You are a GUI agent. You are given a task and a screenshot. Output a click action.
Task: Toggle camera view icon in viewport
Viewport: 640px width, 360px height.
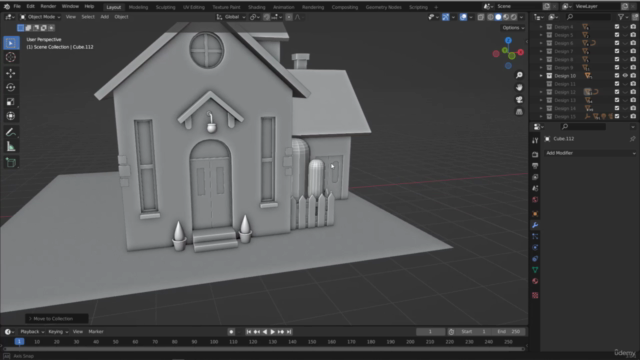(519, 100)
